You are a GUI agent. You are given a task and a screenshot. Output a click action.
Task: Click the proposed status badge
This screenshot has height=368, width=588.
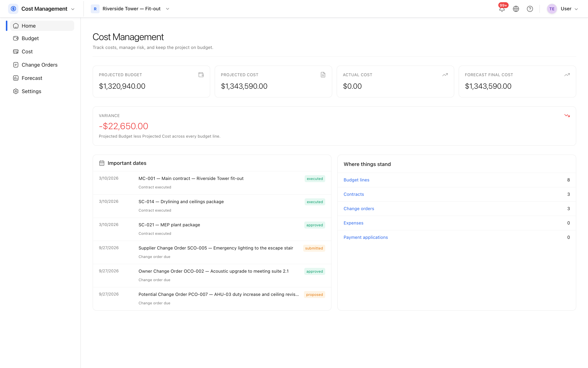coord(314,295)
